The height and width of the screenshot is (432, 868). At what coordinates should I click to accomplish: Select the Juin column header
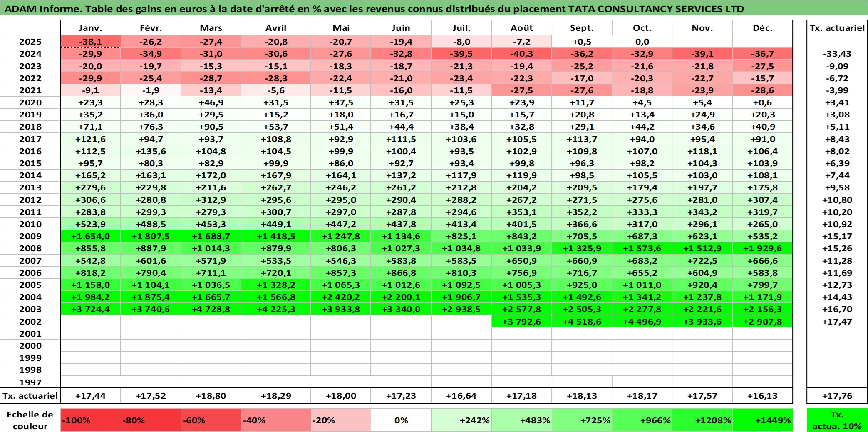tap(401, 28)
